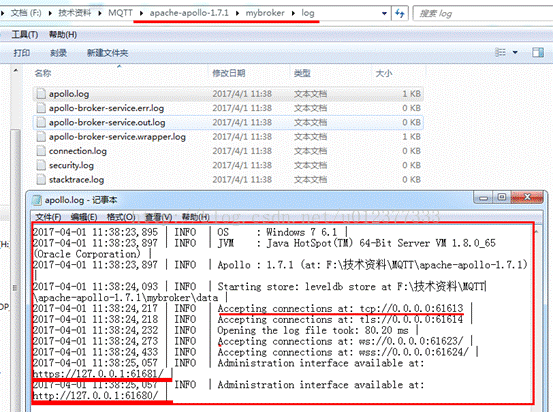
Task: Go to apache-apollo-1.7.1 folder in breadcrumb
Action: pos(189,13)
